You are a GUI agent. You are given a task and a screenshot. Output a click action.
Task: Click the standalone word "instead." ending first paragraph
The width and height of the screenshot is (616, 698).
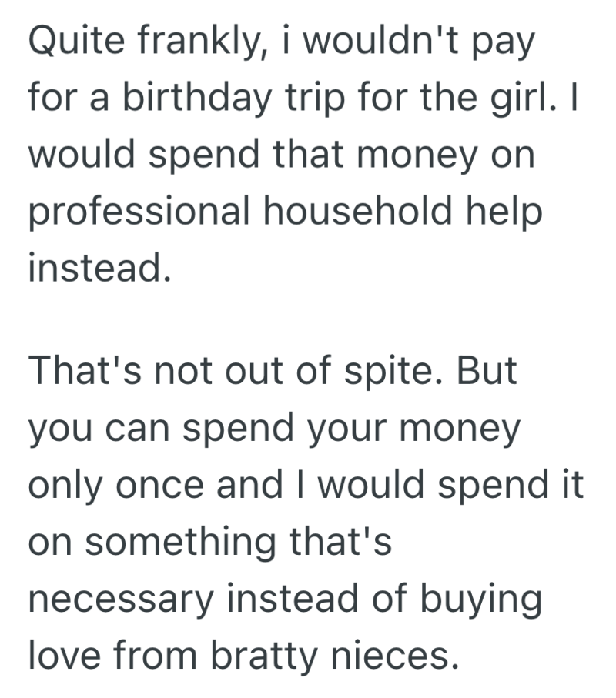click(x=98, y=266)
